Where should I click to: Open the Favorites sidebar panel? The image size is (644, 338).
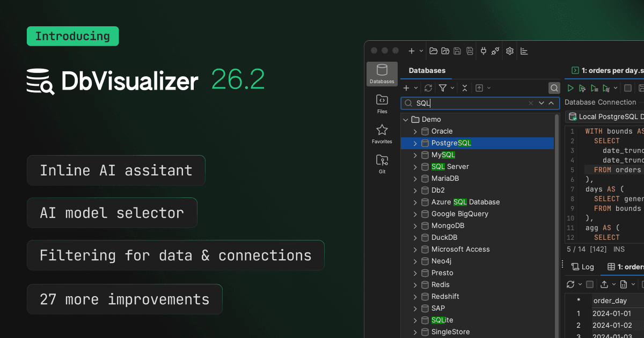coord(382,134)
